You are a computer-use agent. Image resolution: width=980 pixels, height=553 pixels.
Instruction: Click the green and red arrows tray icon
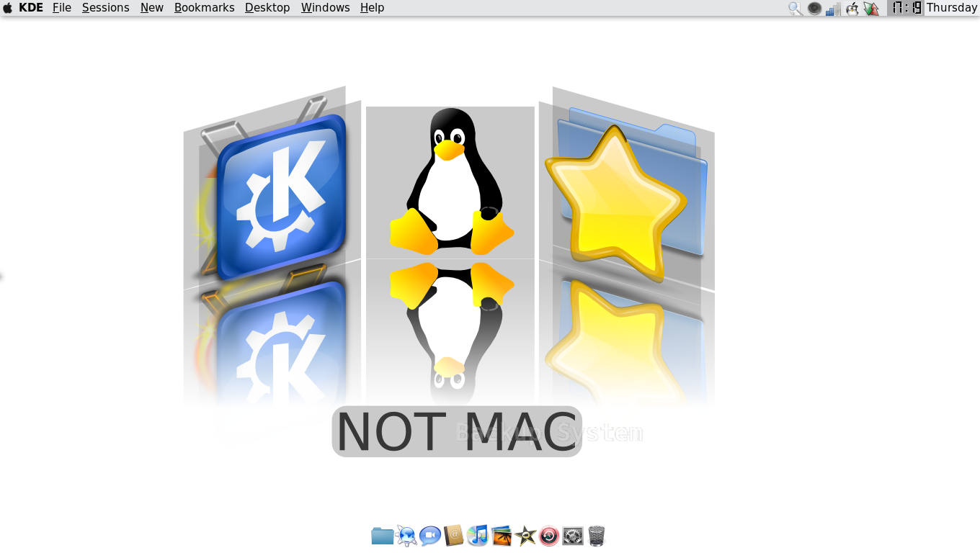tap(871, 9)
